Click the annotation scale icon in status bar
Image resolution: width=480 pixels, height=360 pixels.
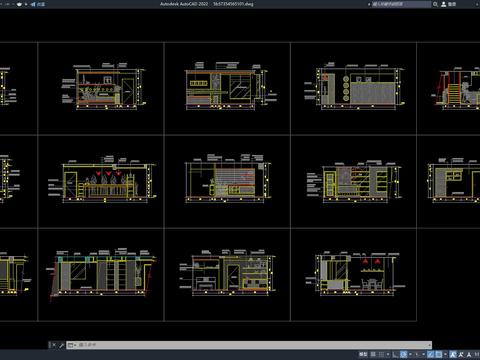[x=469, y=354]
